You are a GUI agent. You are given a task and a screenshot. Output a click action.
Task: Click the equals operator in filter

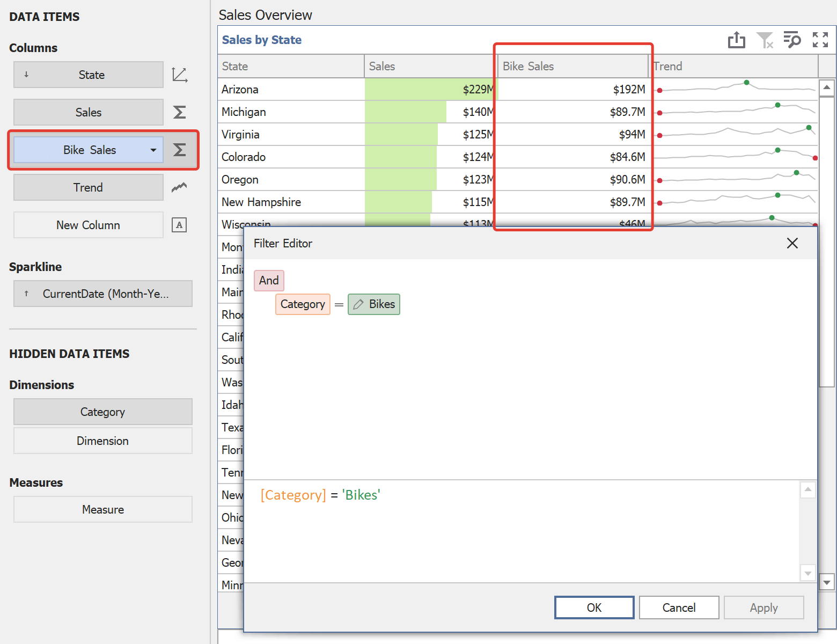tap(339, 304)
